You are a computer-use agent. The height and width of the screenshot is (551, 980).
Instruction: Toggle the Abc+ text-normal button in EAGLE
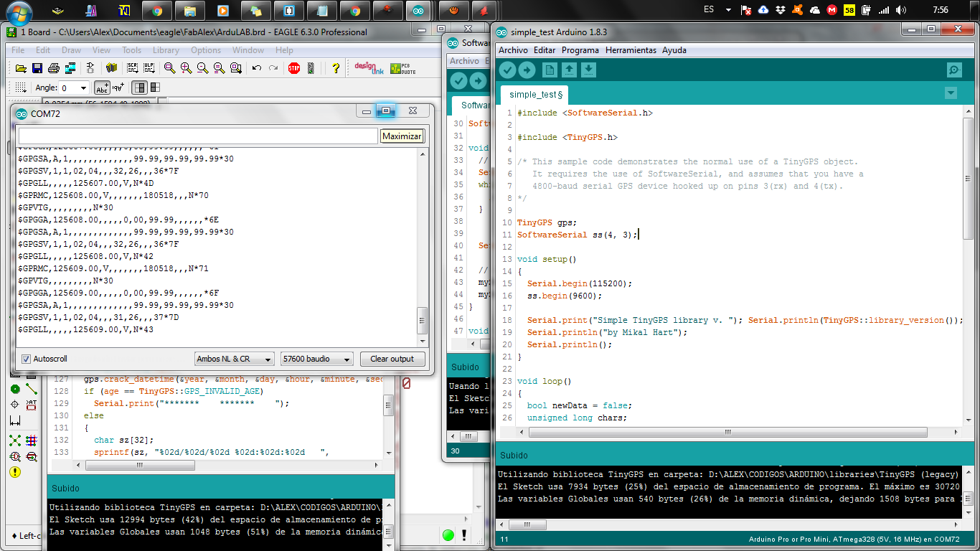102,88
